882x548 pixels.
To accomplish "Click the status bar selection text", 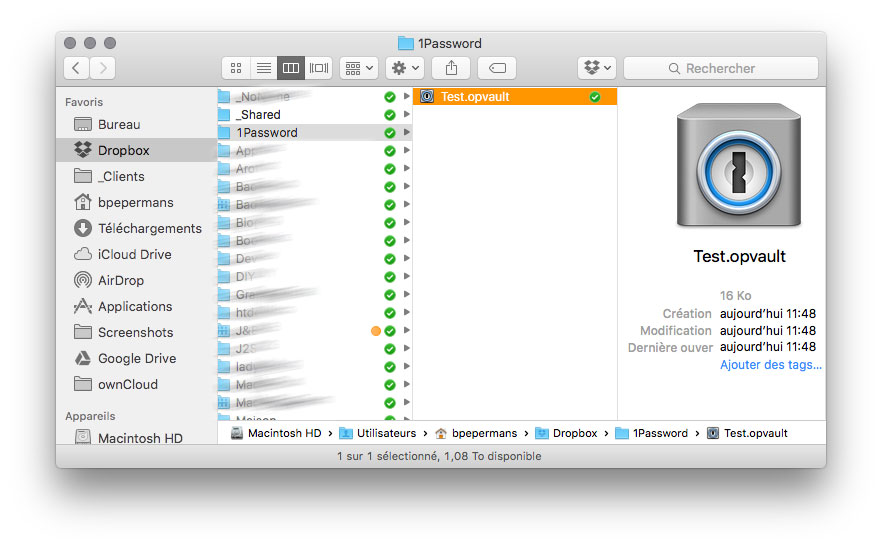I will (x=439, y=456).
